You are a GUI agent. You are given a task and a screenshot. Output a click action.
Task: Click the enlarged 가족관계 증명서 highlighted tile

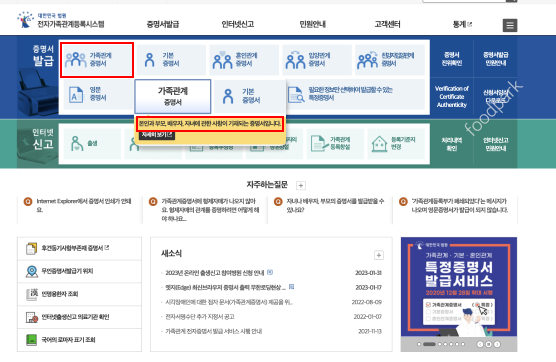pos(173,96)
